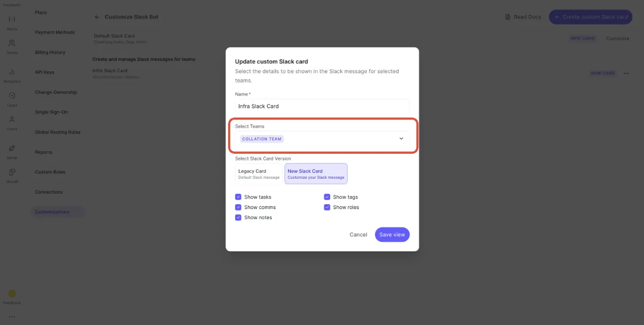Open Connections in the settings menu
The image size is (644, 325).
coord(49,192)
